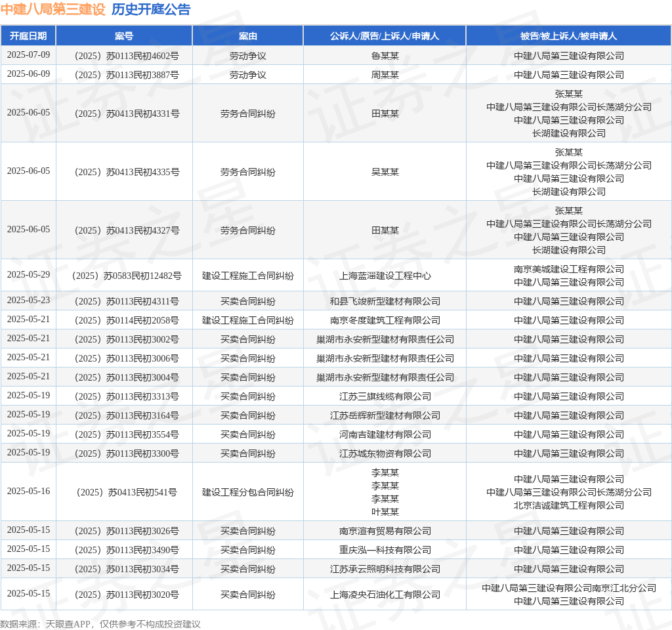The image size is (672, 630).
Task: Click the 案由 column header
Action: 247,36
